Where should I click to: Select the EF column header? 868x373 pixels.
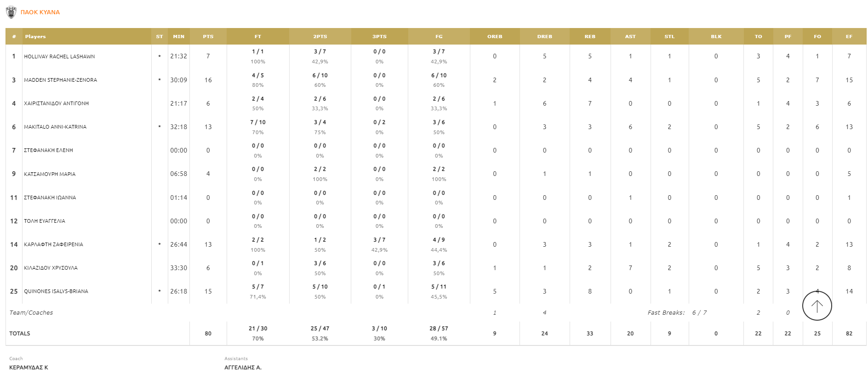coord(849,37)
